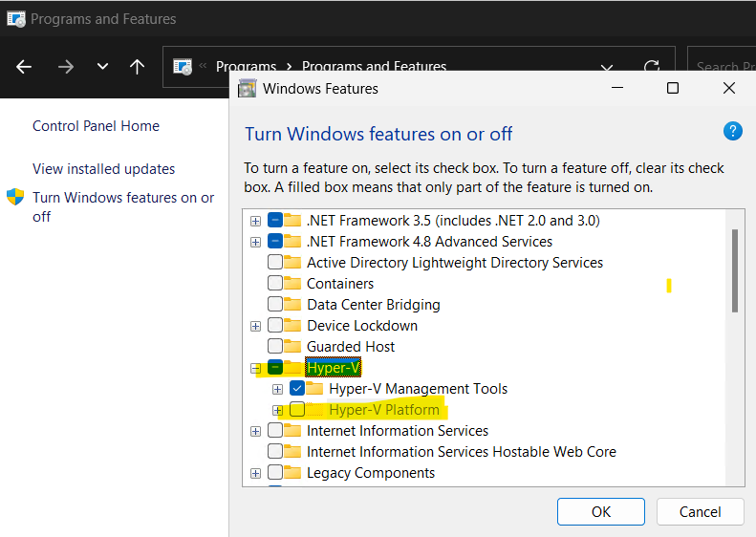This screenshot has height=537, width=756.
Task: Click the features list vertical scrollbar thumb
Action: (735, 271)
